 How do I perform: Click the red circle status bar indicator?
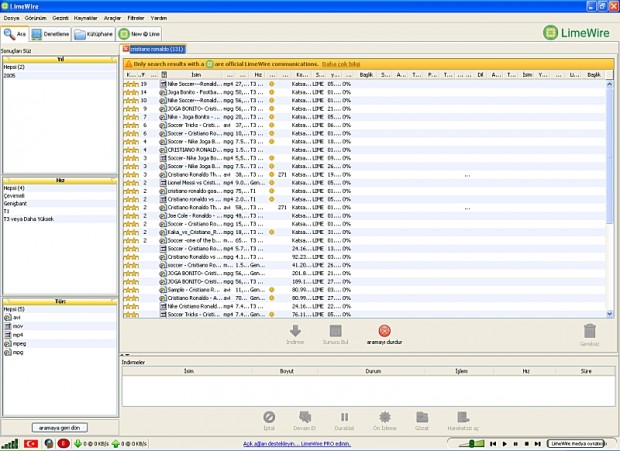tap(64, 443)
